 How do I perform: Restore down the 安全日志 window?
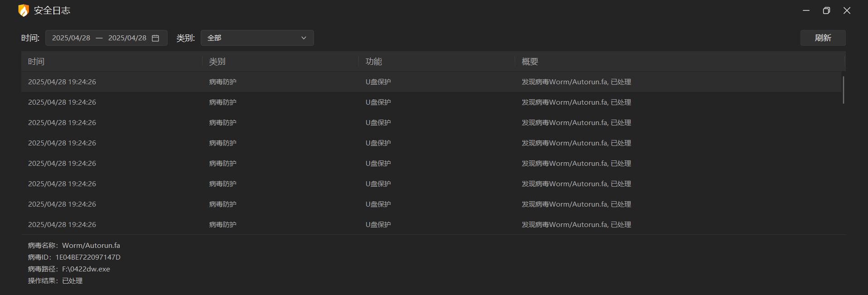pyautogui.click(x=826, y=10)
